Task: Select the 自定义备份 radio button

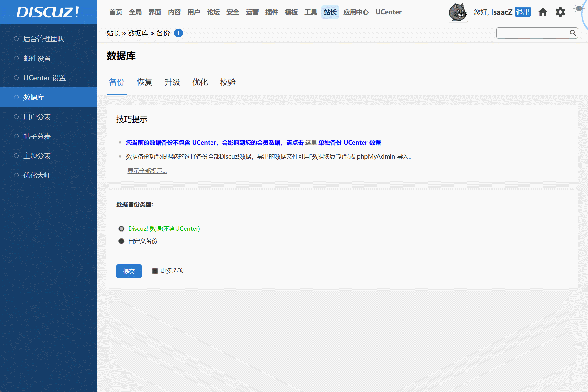Action: [x=121, y=241]
